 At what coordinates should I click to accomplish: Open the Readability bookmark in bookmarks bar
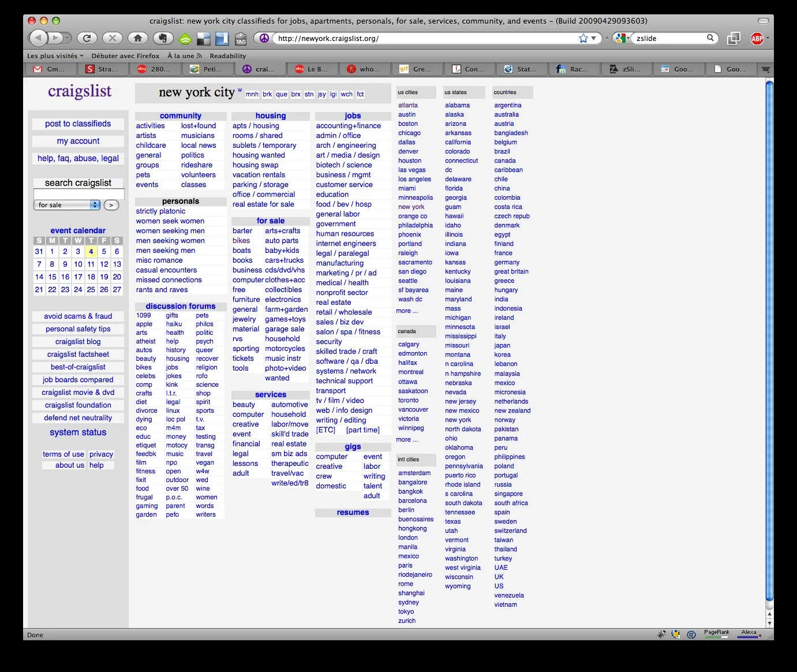pyautogui.click(x=228, y=56)
